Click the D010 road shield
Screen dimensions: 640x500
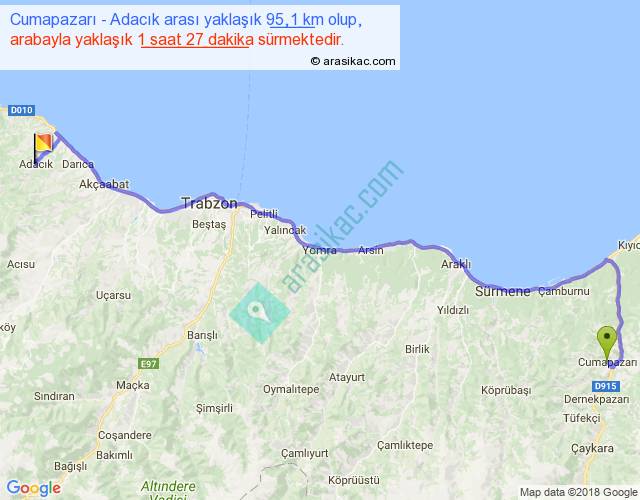point(22,110)
